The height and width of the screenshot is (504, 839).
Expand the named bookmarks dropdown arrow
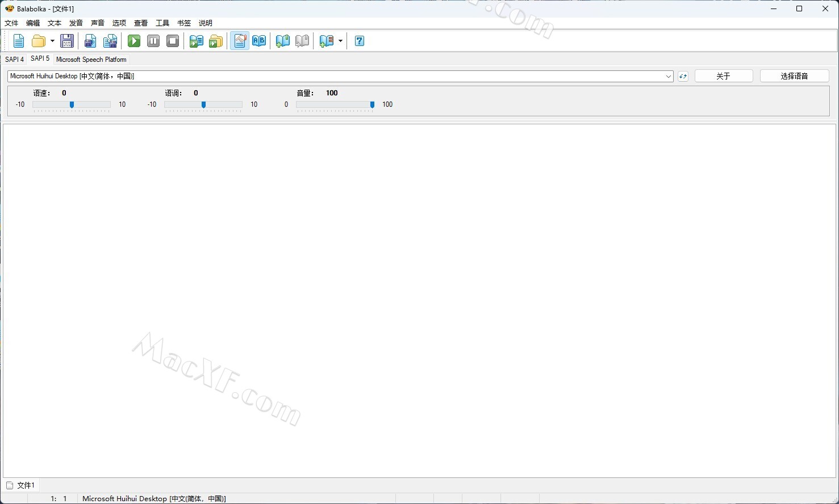click(340, 41)
